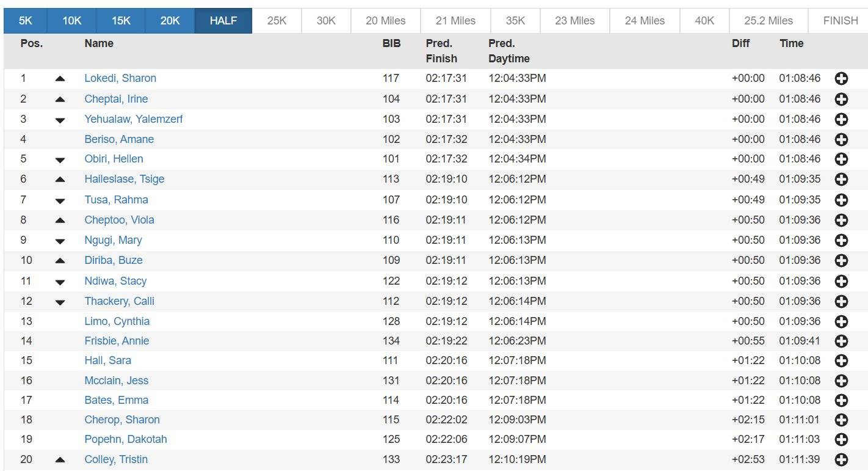Image resolution: width=868 pixels, height=471 pixels.
Task: Switch to the 25K split tab
Action: pyautogui.click(x=277, y=21)
